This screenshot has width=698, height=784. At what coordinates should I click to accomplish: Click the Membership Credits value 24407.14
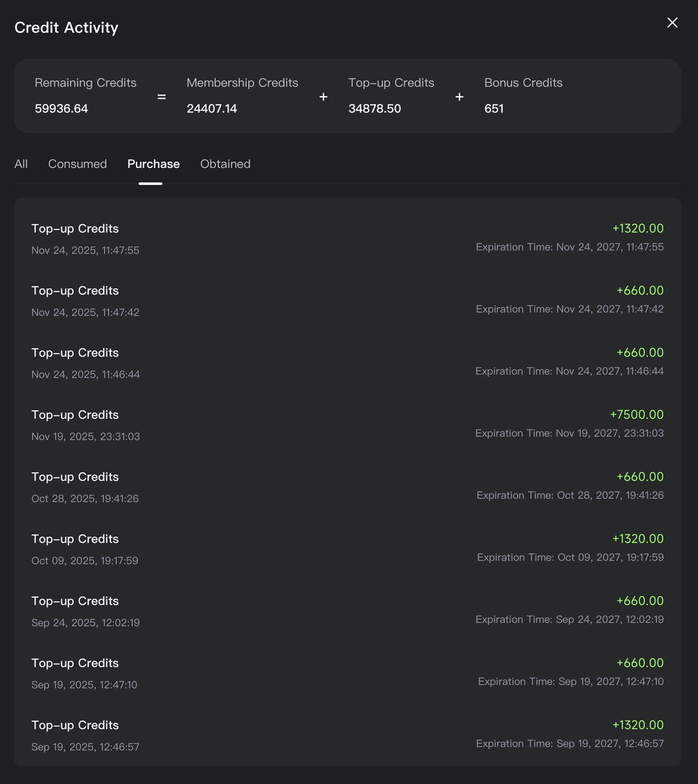[212, 108]
